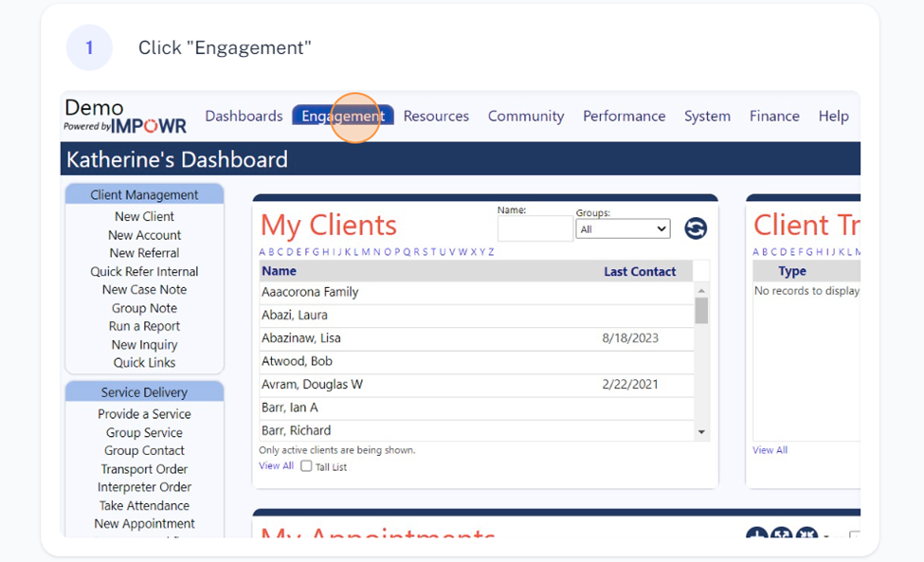Click the Group Contact link
The height and width of the screenshot is (562, 924).
click(144, 451)
